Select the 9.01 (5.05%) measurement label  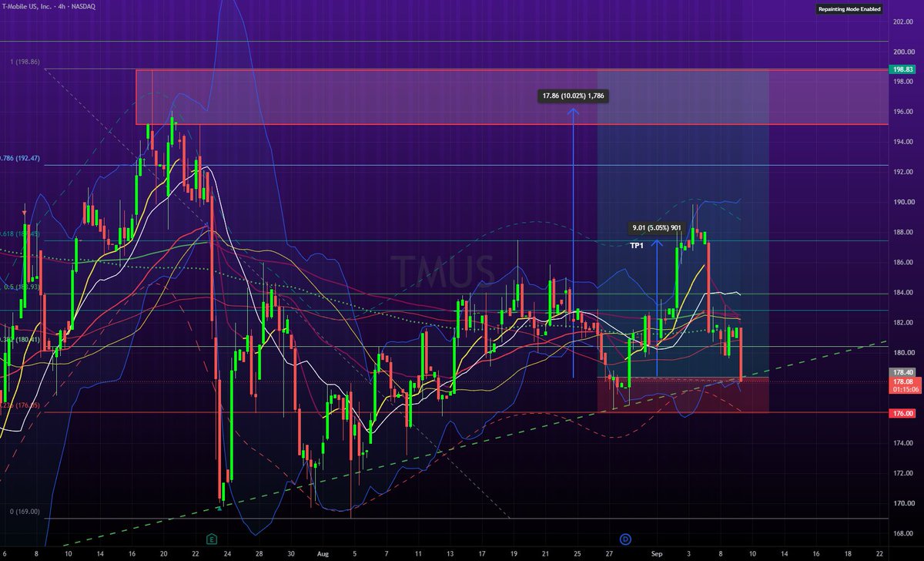(657, 228)
